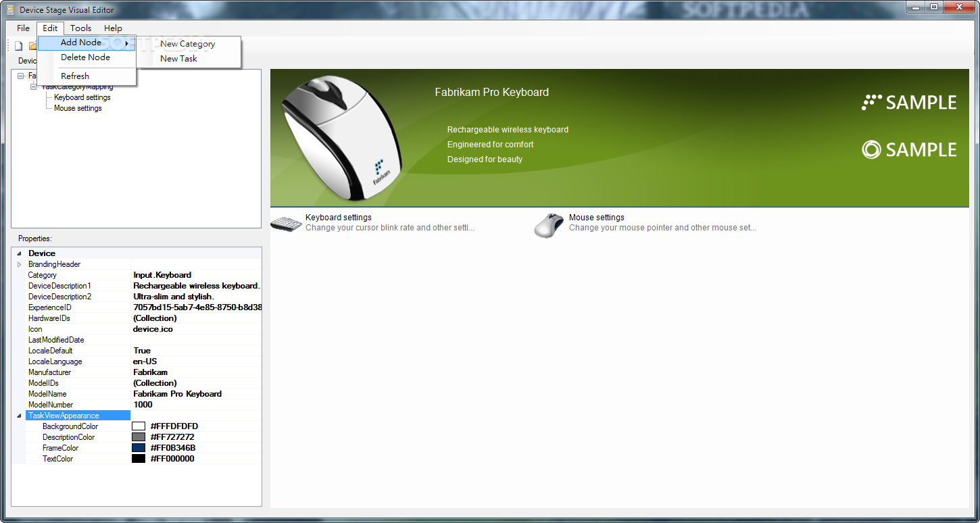Select Keyboard settings tree node
The image size is (980, 523).
(x=82, y=97)
